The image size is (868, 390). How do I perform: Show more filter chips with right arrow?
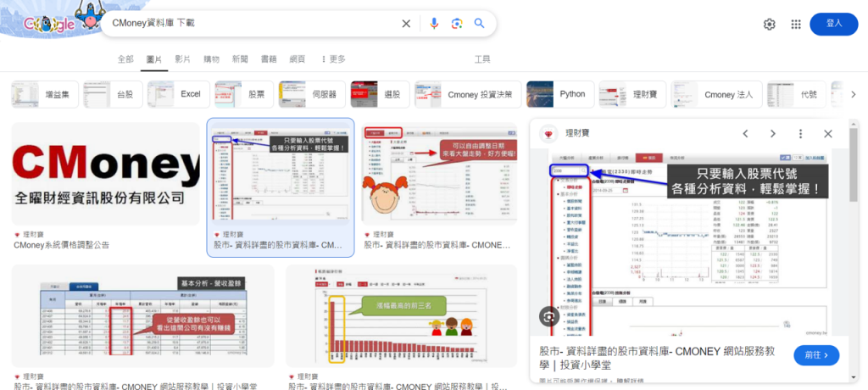pos(853,95)
